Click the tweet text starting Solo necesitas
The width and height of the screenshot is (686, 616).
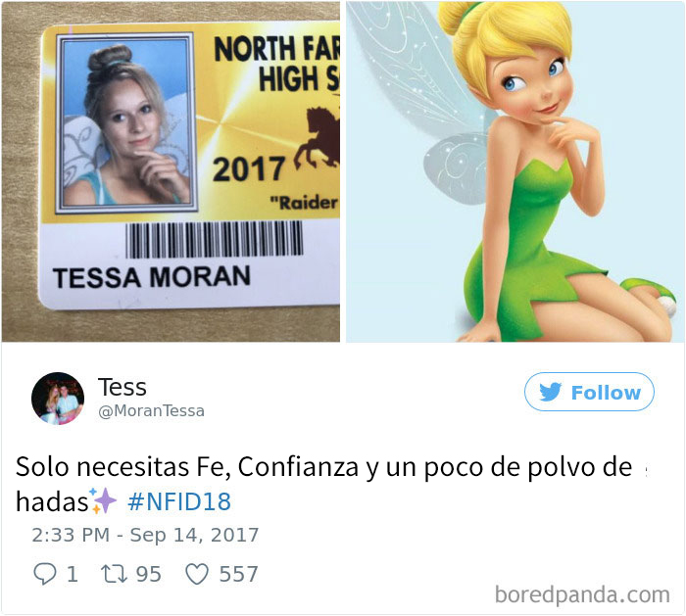[323, 484]
